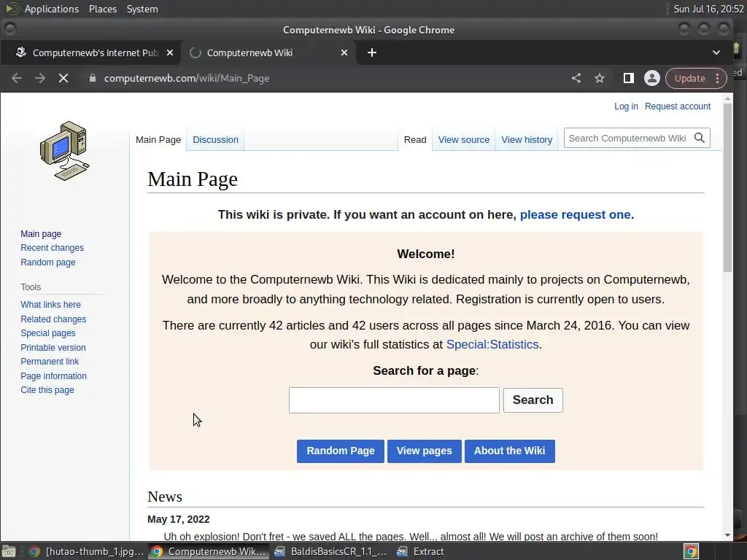Screen dimensions: 747x560
Task: Switch to the Extract taskbar window
Action: (420, 551)
